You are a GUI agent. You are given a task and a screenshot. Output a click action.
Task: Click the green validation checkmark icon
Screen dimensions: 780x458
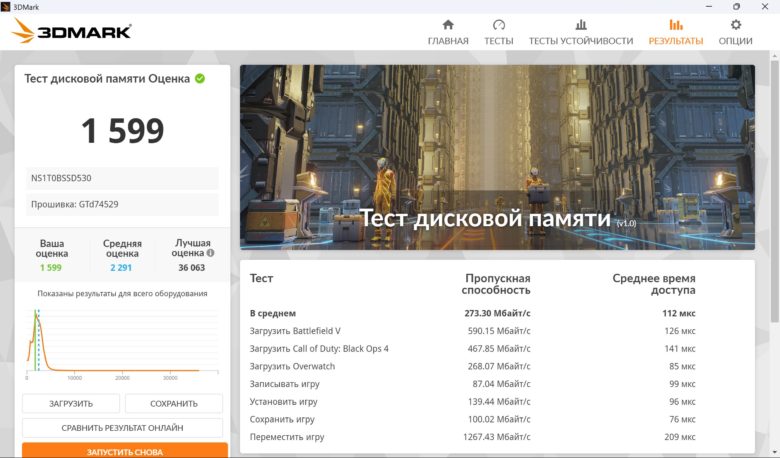point(200,79)
